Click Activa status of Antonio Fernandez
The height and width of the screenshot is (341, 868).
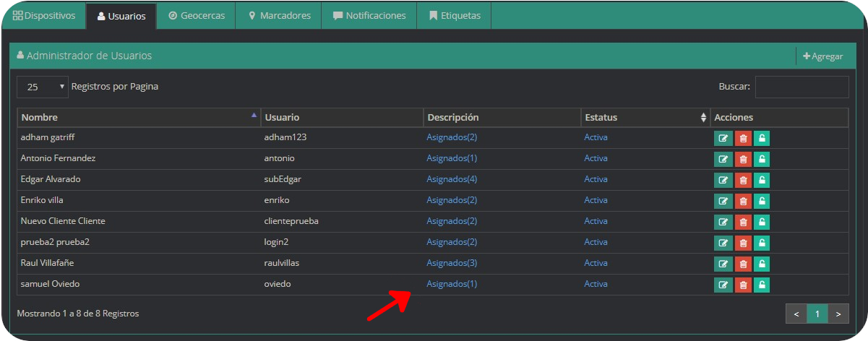pyautogui.click(x=596, y=158)
